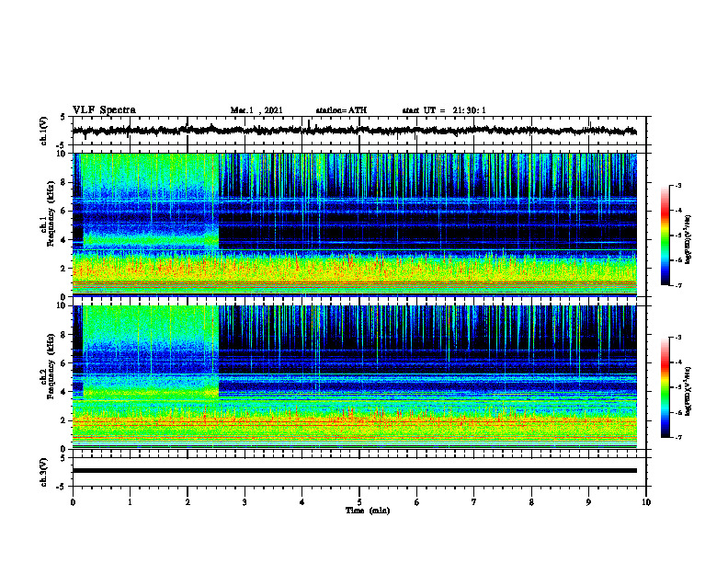This screenshot has width=728, height=563.
Task: Click the '4' tick on ch.1 frequency axis
Action: click(65, 240)
